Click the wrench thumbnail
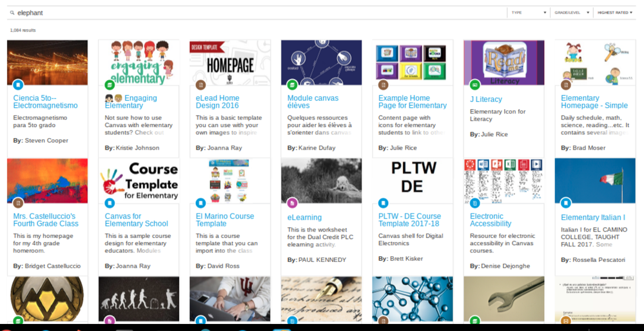Screen dimensions: 644x331 pyautogui.click(x=504, y=299)
